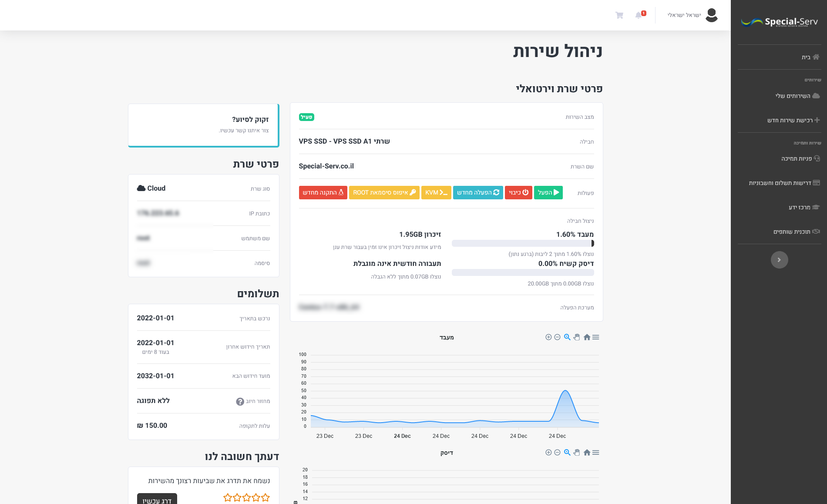Zoom out on the disk chart

coord(557,453)
